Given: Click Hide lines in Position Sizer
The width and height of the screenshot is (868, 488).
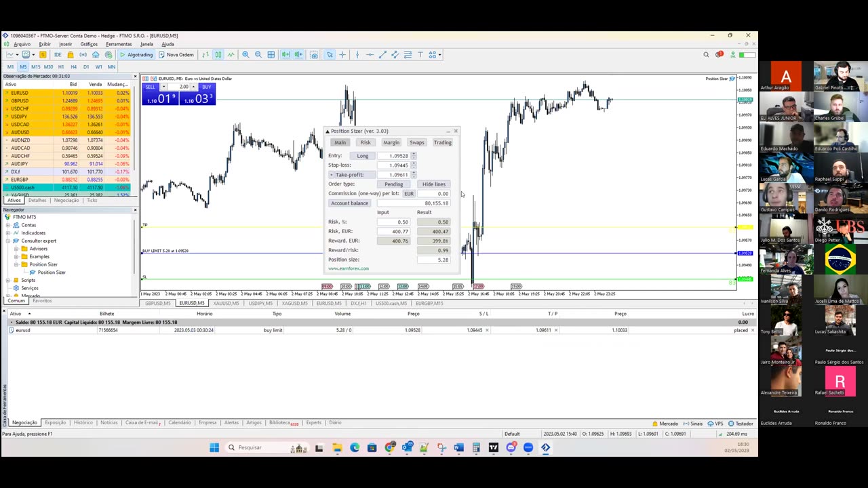Looking at the screenshot, I should tap(434, 184).
